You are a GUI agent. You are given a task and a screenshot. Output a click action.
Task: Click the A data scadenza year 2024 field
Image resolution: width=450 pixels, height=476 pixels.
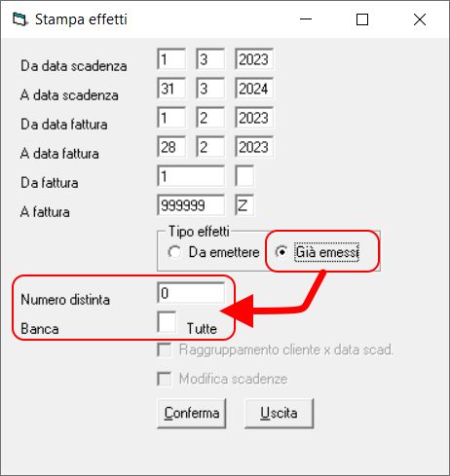[254, 89]
